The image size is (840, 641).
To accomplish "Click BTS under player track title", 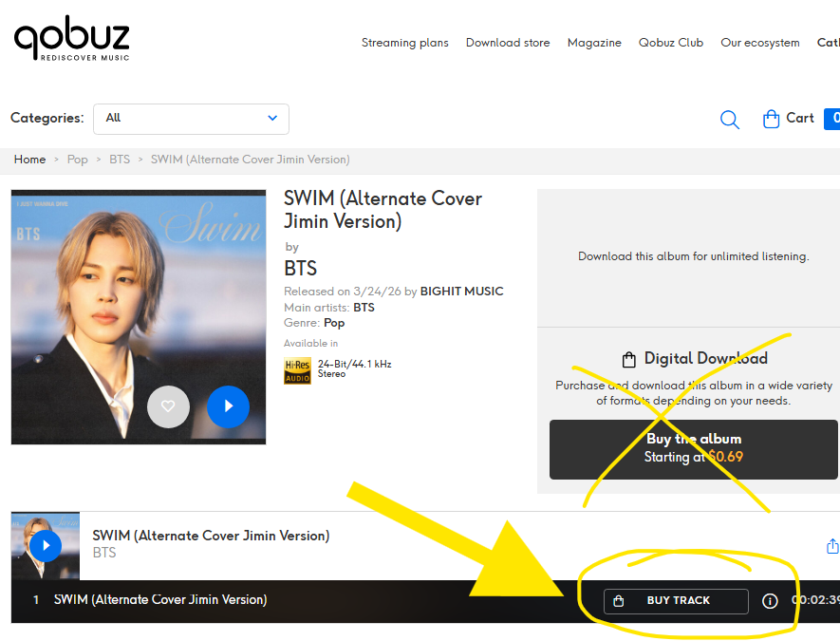I will [x=103, y=553].
